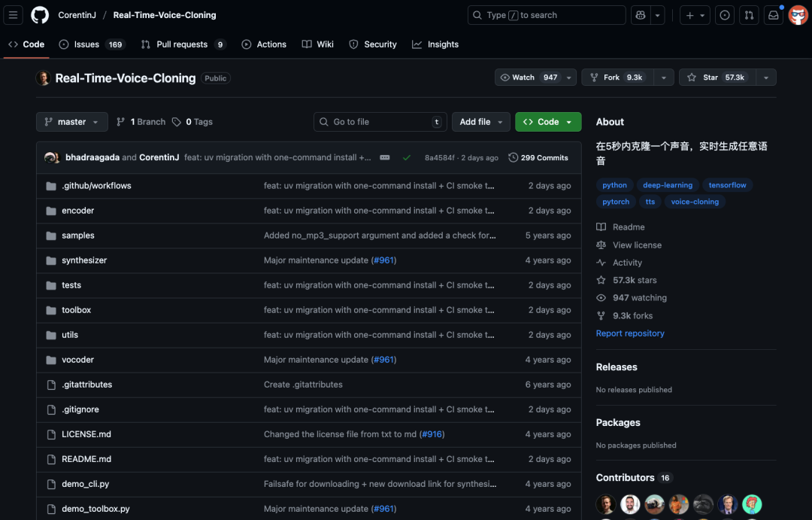Open the green Code dropdown button
The image size is (812, 520).
[x=548, y=122]
